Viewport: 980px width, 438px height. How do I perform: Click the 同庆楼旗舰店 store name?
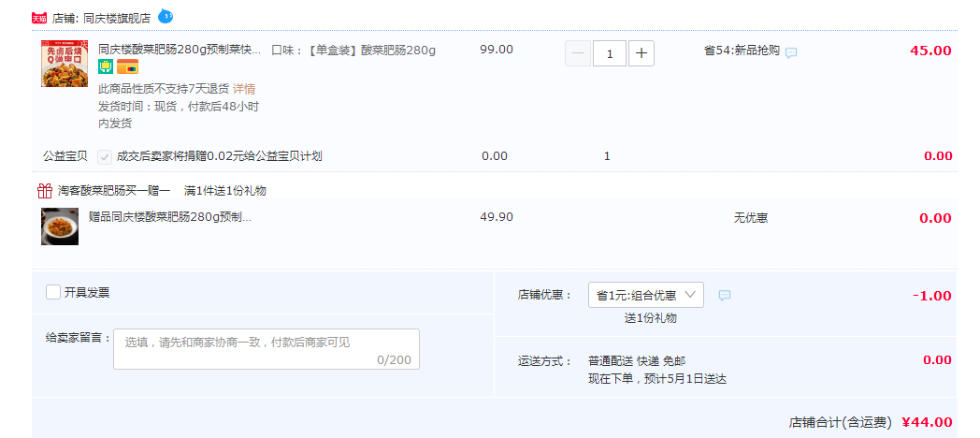(117, 19)
